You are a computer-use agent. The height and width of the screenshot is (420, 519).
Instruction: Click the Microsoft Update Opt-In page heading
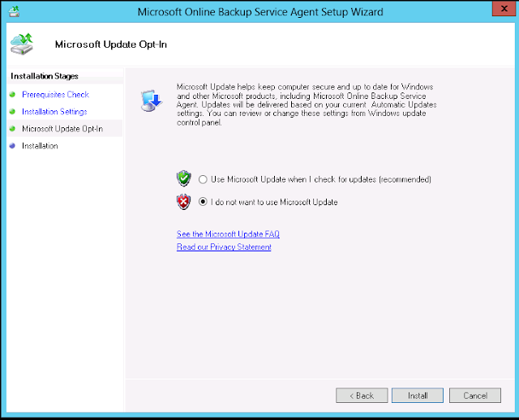coord(111,45)
